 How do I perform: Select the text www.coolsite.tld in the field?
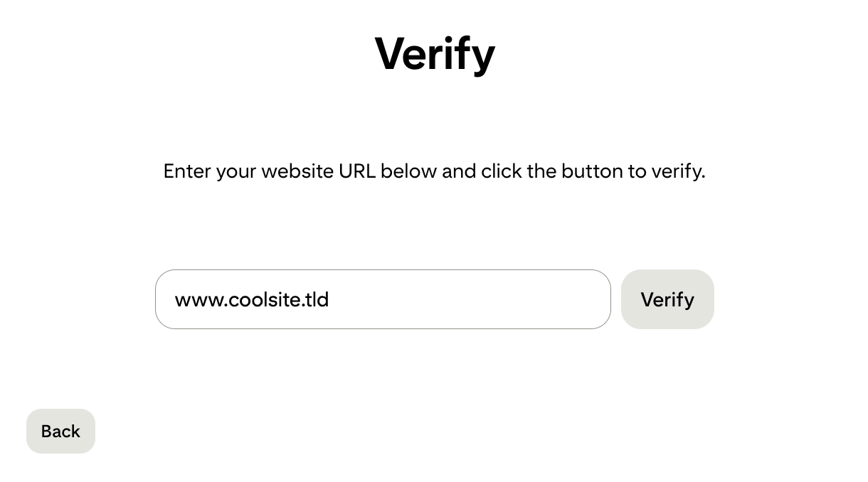252,299
